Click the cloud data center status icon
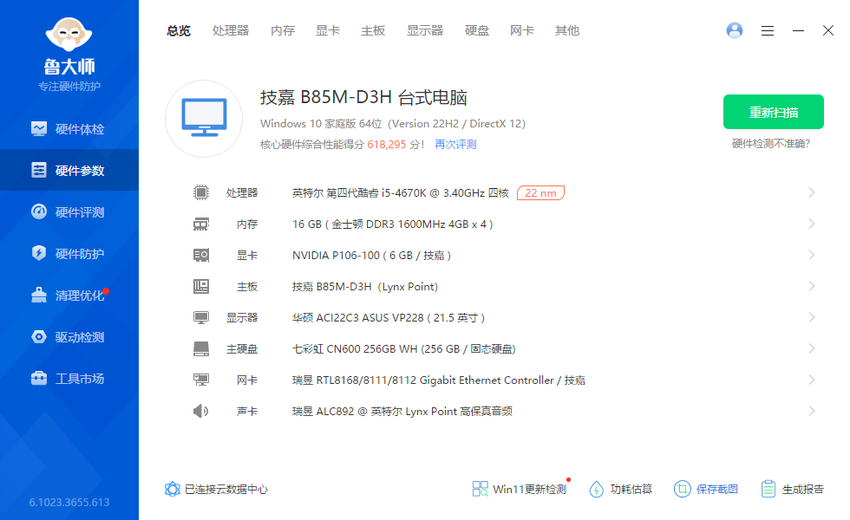This screenshot has width=850, height=520. click(172, 489)
